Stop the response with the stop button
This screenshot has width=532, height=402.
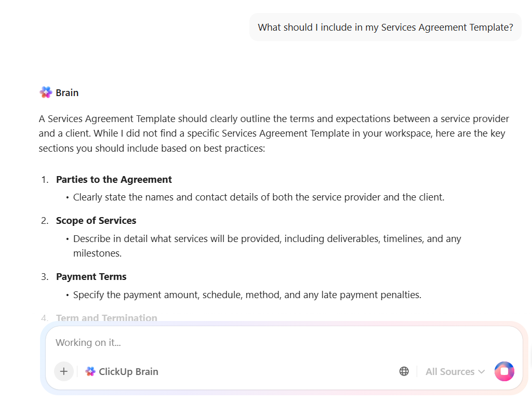point(504,371)
